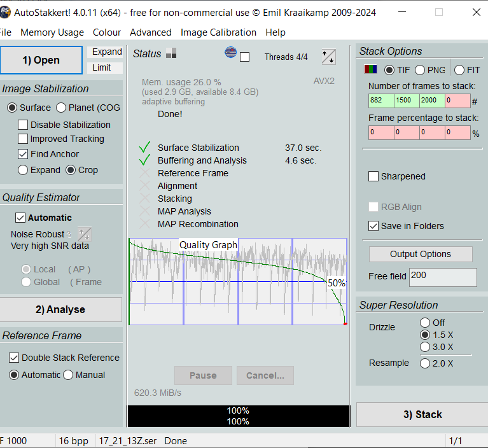Toggle Automatic quality estimator checkbox

click(x=43, y=218)
